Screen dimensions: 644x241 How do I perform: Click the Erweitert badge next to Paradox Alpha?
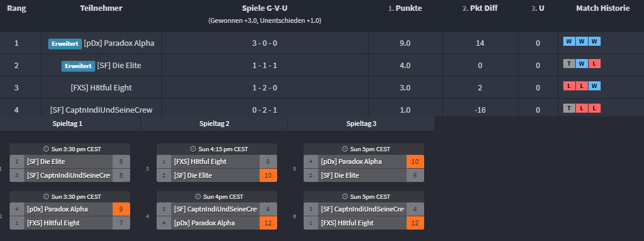pos(64,43)
